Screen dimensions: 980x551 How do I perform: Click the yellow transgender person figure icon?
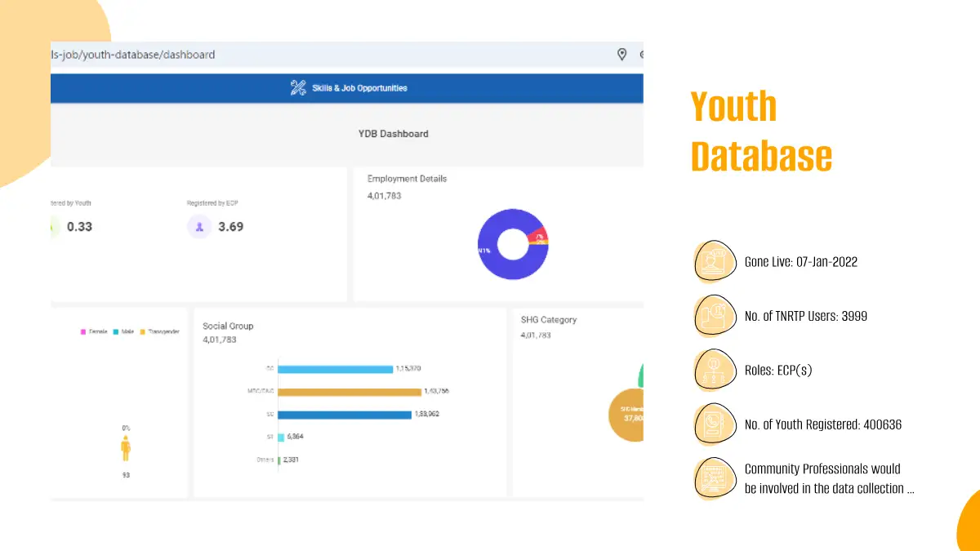pos(126,448)
